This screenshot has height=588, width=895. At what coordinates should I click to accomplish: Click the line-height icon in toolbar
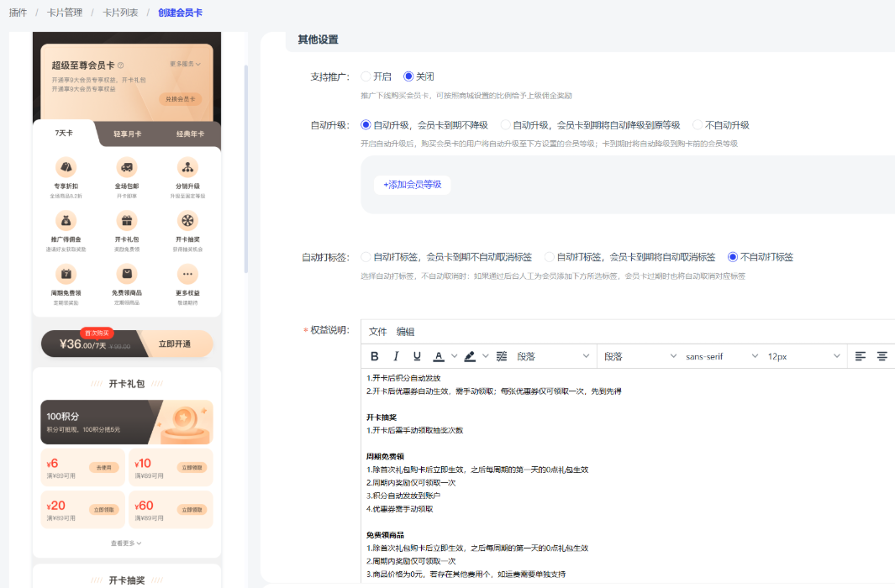[502, 356]
